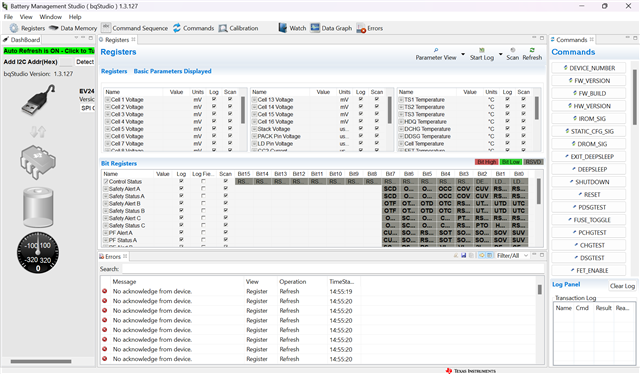The height and width of the screenshot is (374, 640).
Task: Open Command Sequence from toolbar
Action: [135, 28]
